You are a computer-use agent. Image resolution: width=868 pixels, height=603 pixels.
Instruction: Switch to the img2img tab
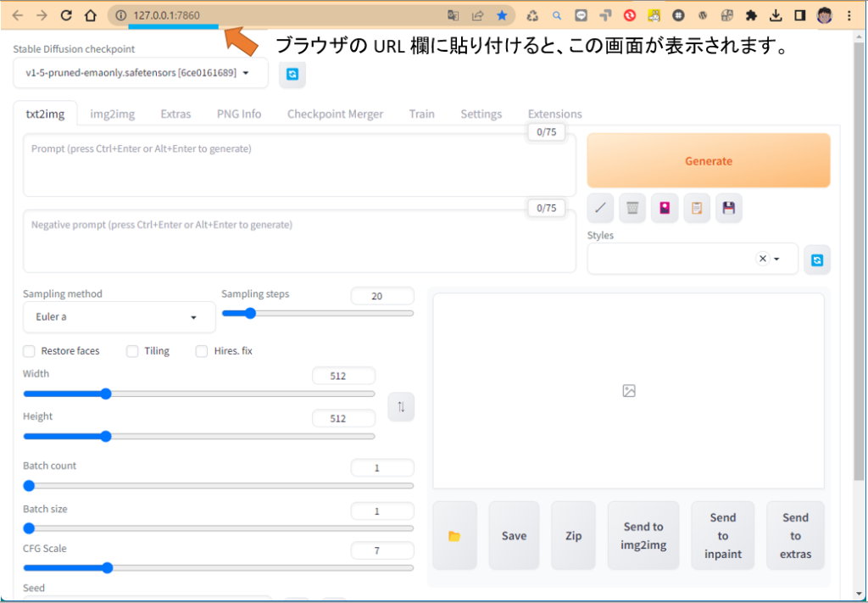coord(113,113)
